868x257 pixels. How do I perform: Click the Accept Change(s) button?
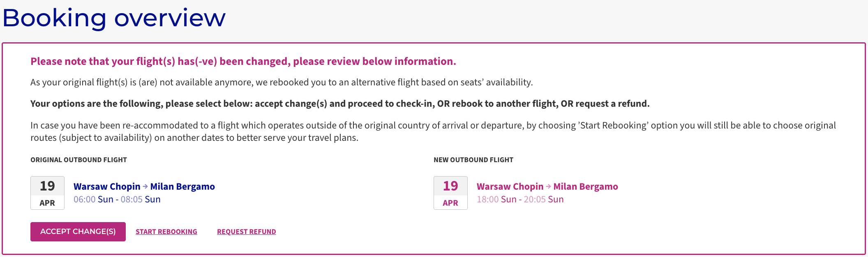(78, 232)
